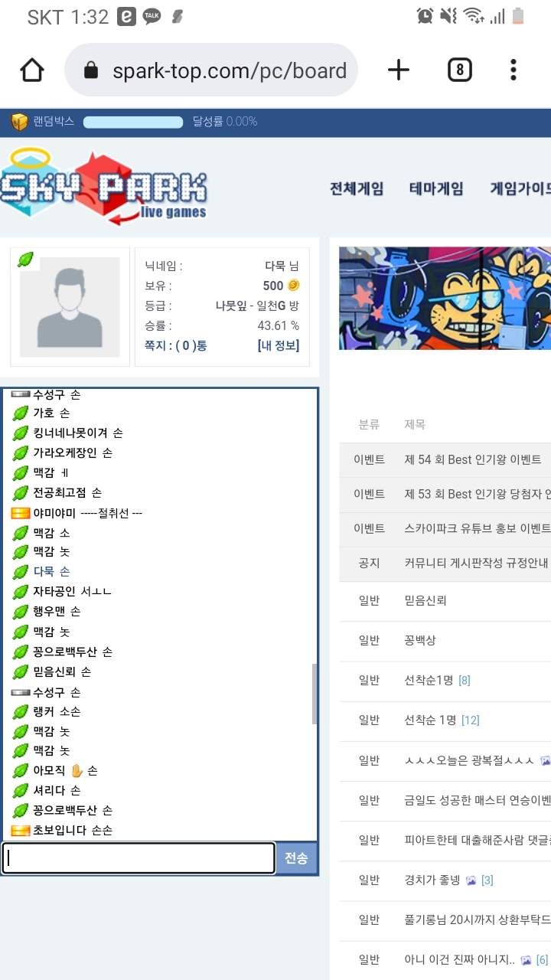This screenshot has height=980, width=551.
Task: Open the 제 54 회 Best 인기왕 이벤트 post
Action: (473, 459)
